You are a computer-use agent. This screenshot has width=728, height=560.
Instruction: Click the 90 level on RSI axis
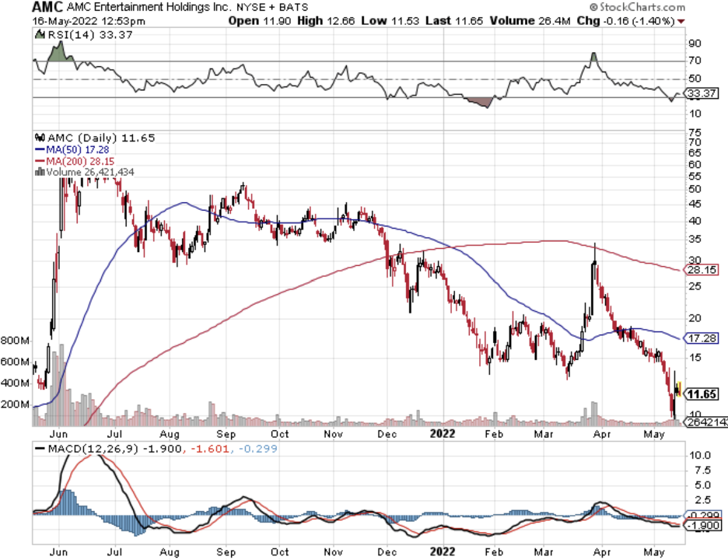pos(695,44)
